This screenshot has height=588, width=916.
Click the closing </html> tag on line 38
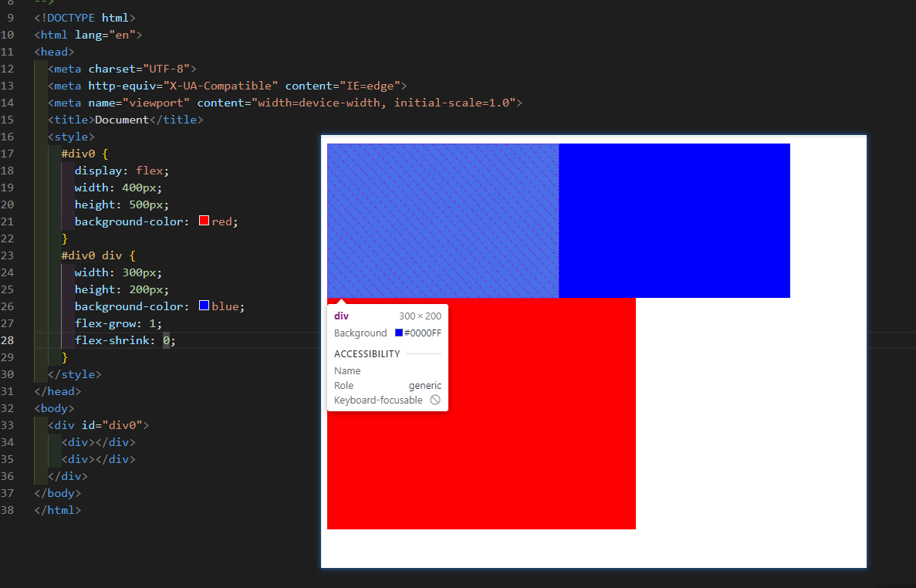[x=58, y=510]
